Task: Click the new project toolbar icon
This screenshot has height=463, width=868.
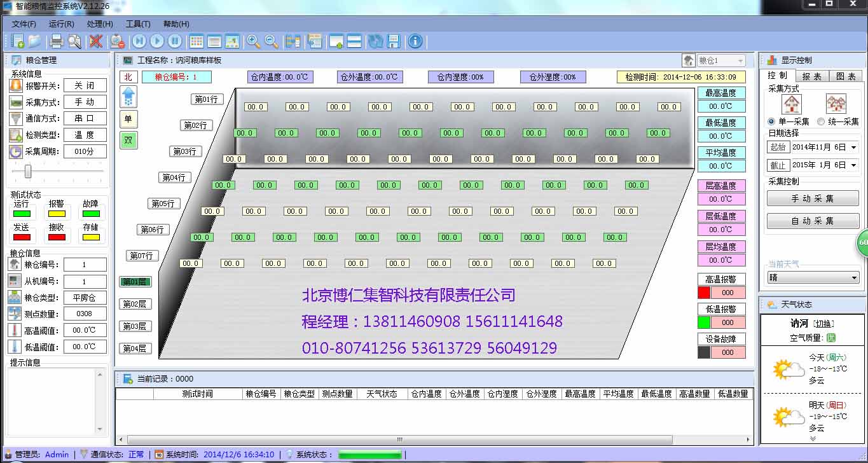Action: point(17,41)
